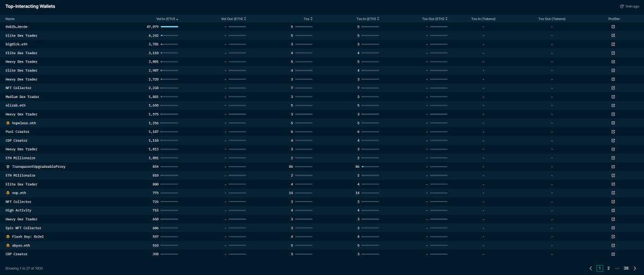The width and height of the screenshot is (644, 275).
Task: Click Pool Creator label in table
Action: pos(17,131)
